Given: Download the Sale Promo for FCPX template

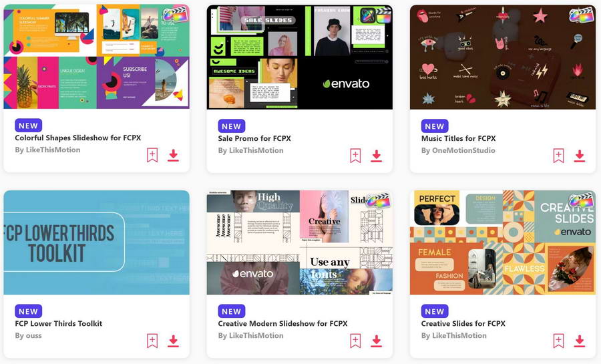Looking at the screenshot, I should tap(377, 156).
